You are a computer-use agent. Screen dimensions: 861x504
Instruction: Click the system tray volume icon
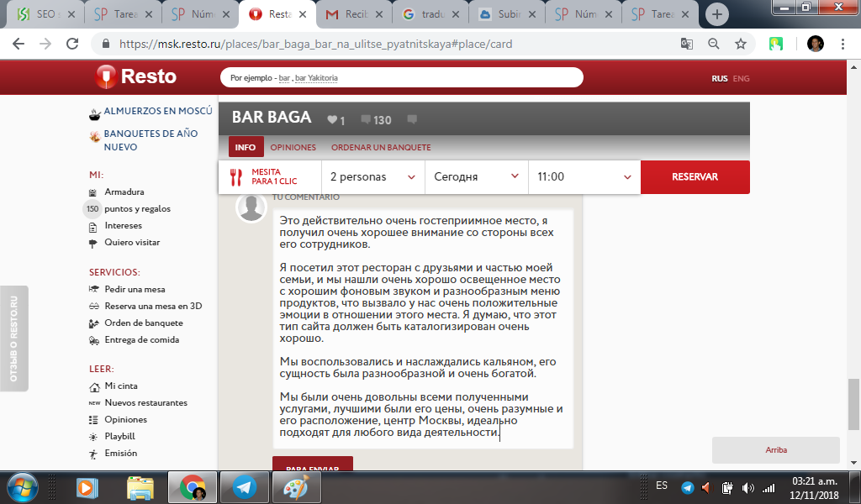click(747, 487)
